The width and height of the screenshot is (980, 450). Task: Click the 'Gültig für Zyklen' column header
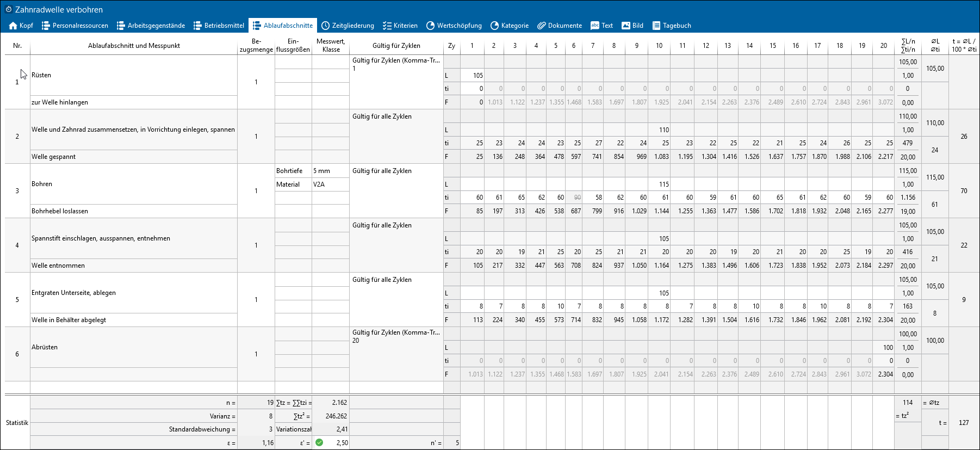tap(396, 46)
